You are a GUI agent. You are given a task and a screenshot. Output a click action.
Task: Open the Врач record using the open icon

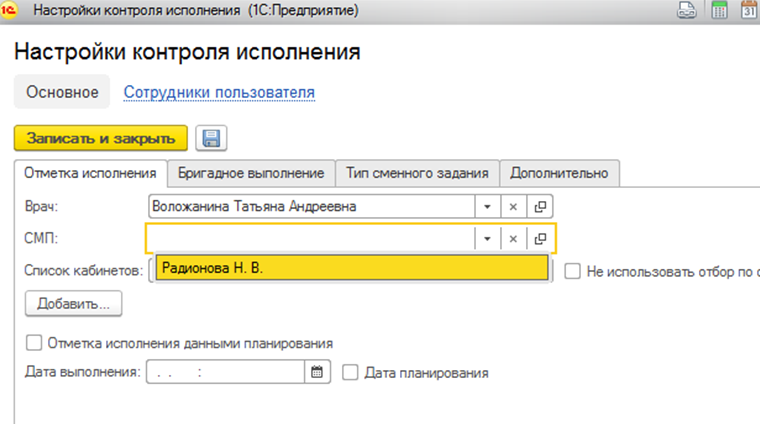(540, 206)
